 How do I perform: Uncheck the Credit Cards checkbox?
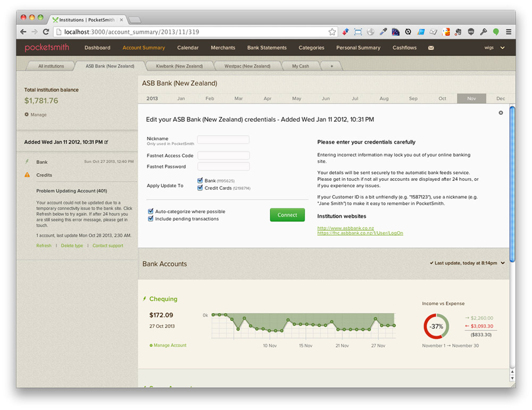pyautogui.click(x=200, y=188)
